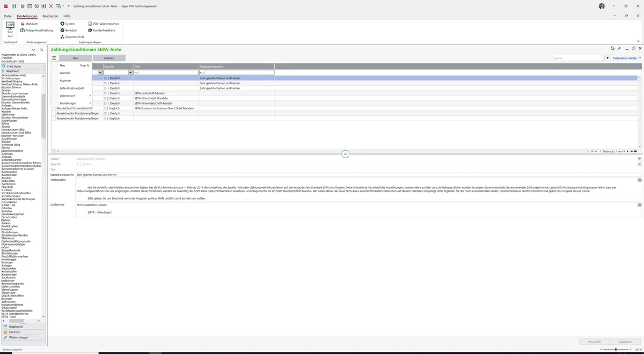
Task: Close the navigation sidebar with the X
Action: (42, 50)
